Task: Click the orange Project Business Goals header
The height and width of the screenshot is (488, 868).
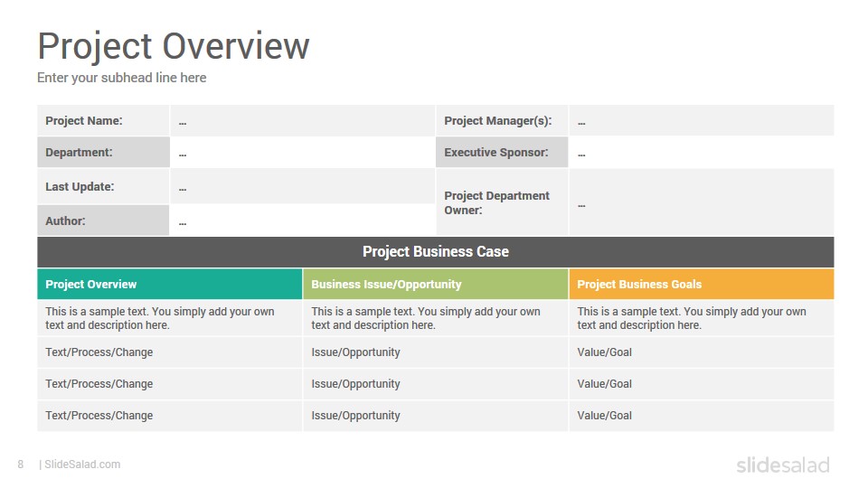Action: coord(702,284)
